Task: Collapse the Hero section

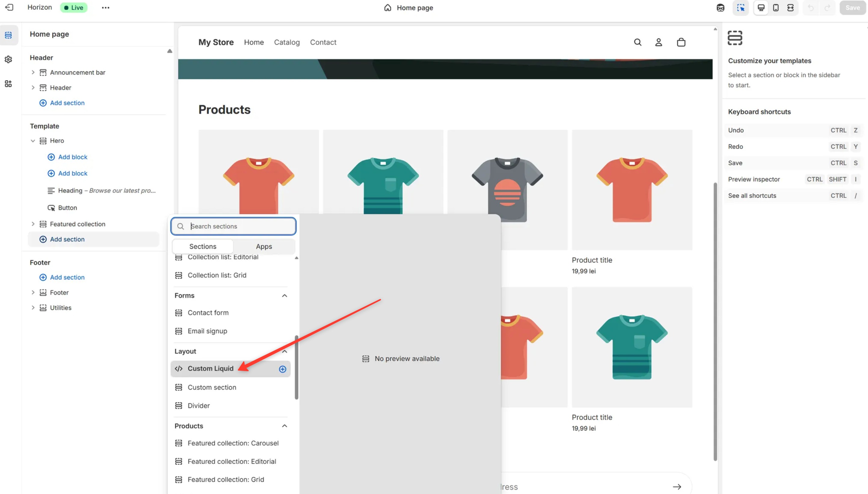Action: (x=33, y=141)
